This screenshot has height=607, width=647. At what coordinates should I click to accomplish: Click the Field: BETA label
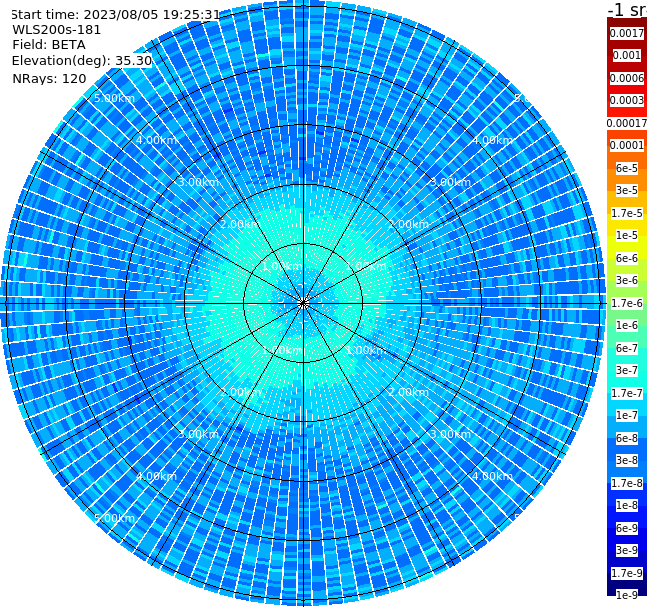pos(49,45)
